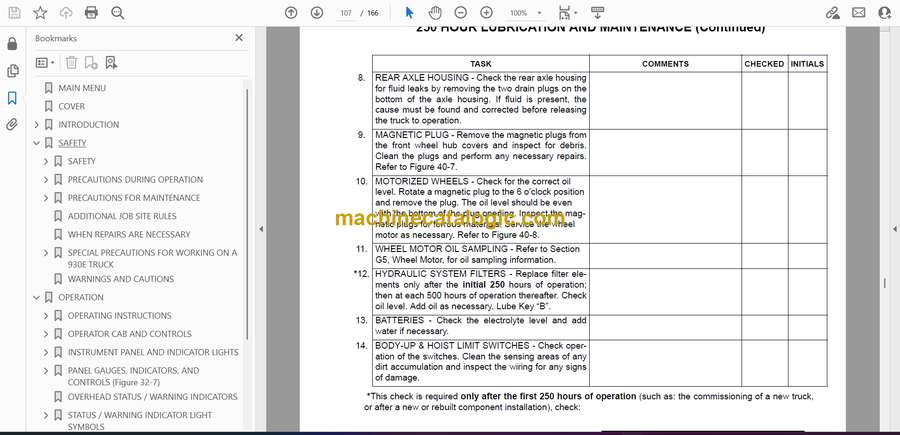This screenshot has height=435, width=900.
Task: Print the document with the printer icon
Action: tap(91, 13)
